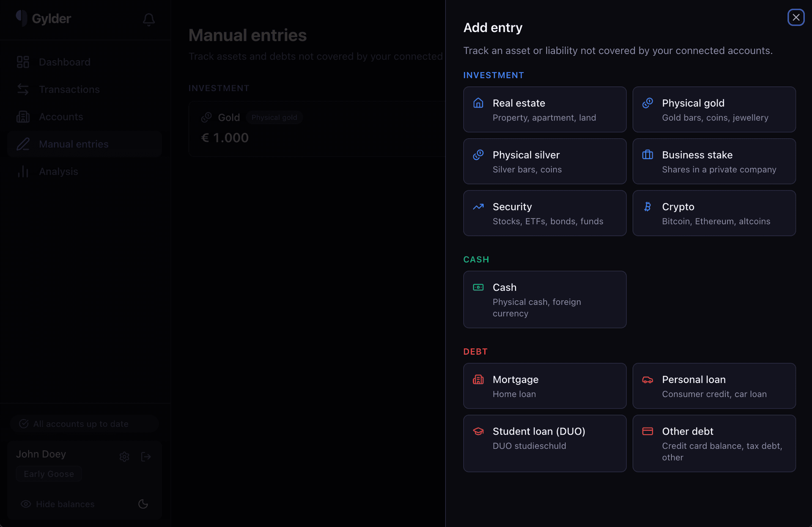This screenshot has height=527, width=812.
Task: Open the Transactions section
Action: click(69, 89)
